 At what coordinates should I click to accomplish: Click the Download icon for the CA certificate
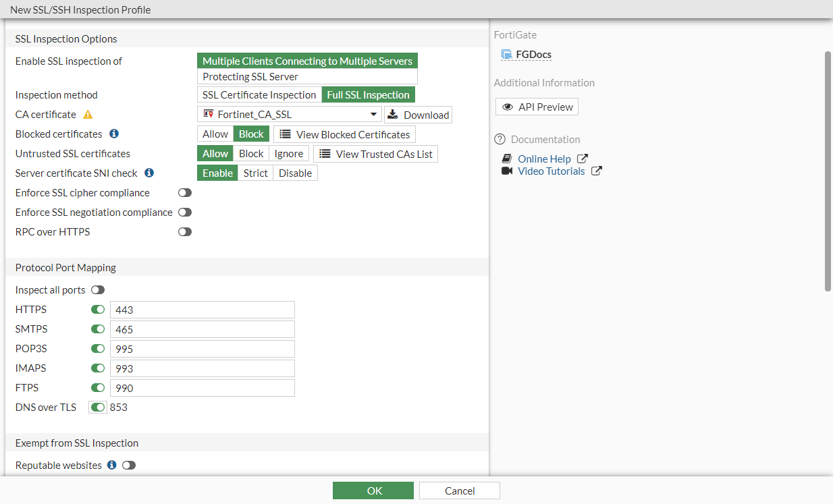pos(393,114)
